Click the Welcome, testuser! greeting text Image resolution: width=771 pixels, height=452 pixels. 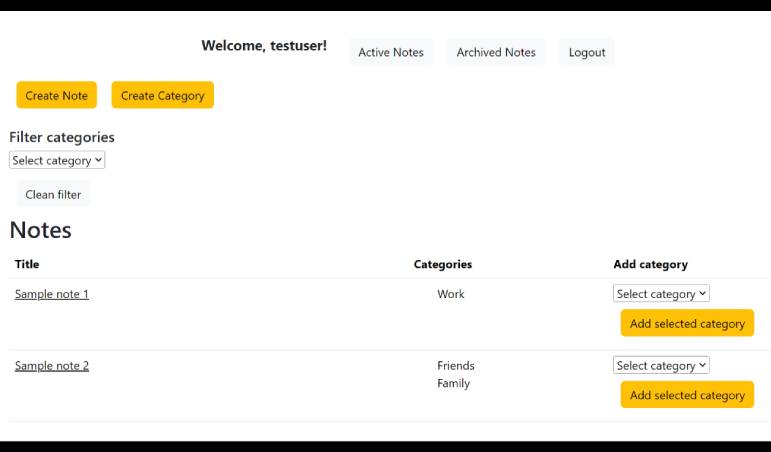pos(264,46)
